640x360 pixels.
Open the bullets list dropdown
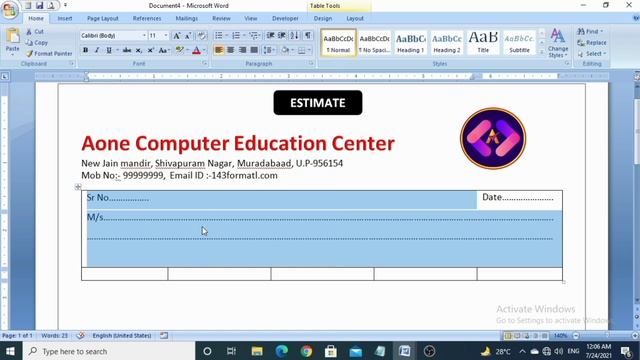(227, 36)
